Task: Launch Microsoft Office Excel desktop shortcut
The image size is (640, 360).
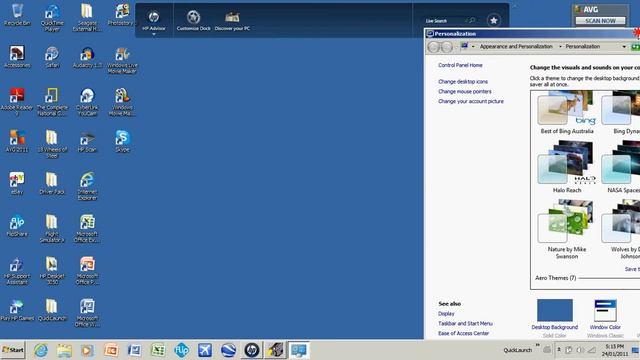Action: (x=87, y=229)
